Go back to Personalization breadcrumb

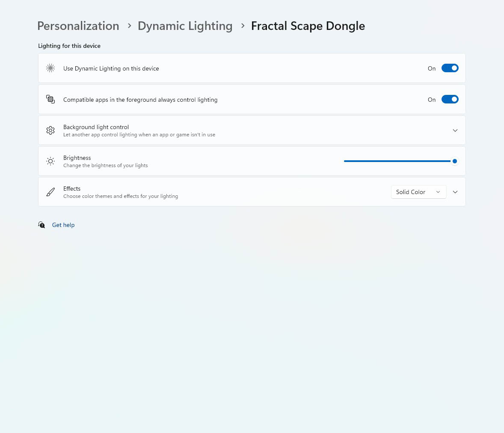click(x=78, y=26)
